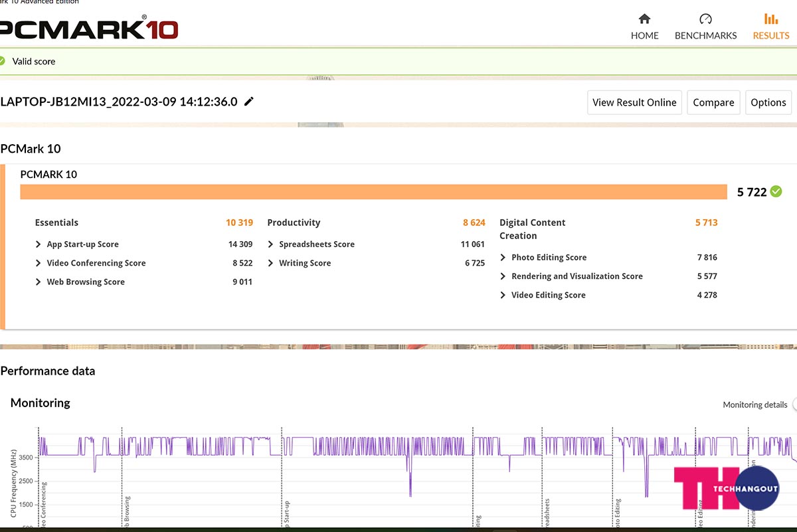
Task: Switch to the Benchmarks tab
Action: tap(705, 27)
